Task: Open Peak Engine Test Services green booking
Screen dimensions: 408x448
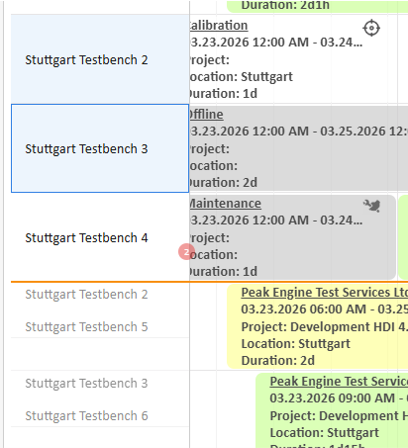Action: 339,381
